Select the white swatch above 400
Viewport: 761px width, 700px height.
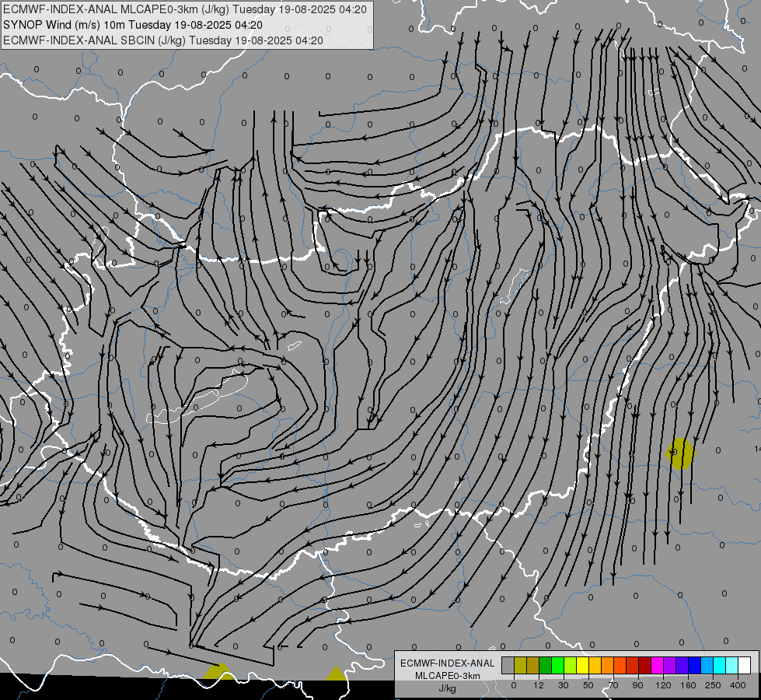click(745, 665)
